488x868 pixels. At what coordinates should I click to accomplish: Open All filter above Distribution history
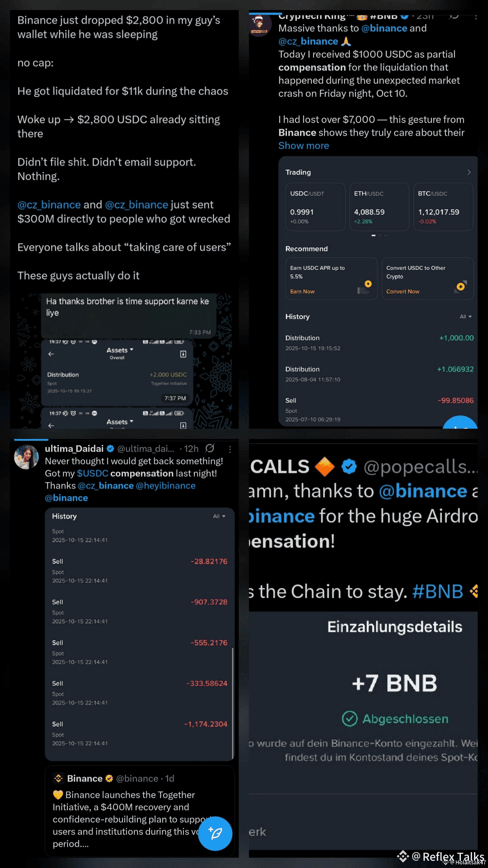coord(465,316)
